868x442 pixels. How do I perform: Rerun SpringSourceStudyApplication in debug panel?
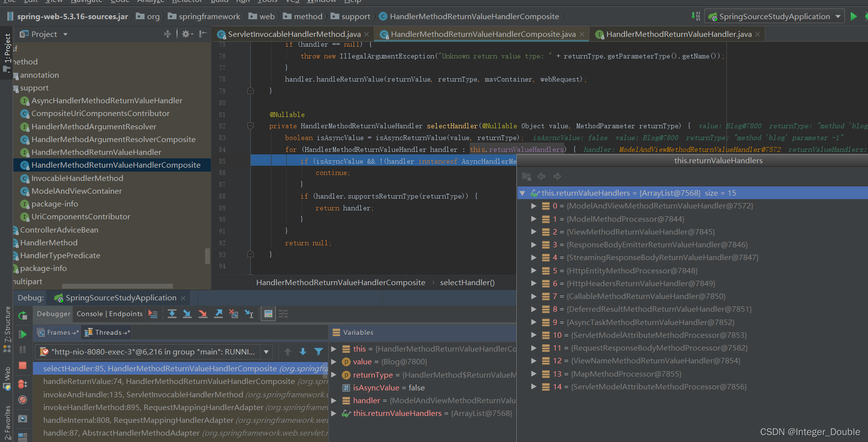pos(23,316)
